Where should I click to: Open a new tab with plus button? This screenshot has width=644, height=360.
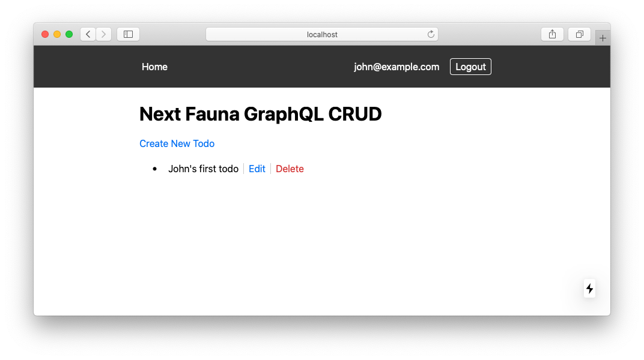coord(603,38)
